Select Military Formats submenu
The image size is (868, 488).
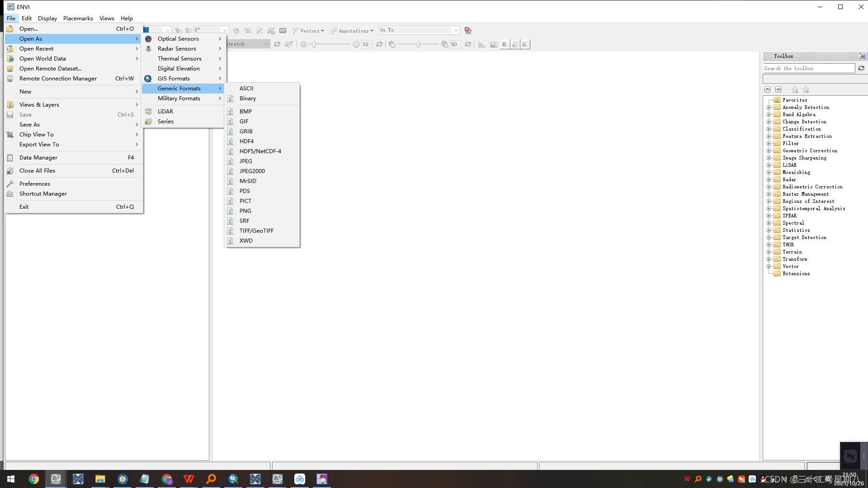183,99
